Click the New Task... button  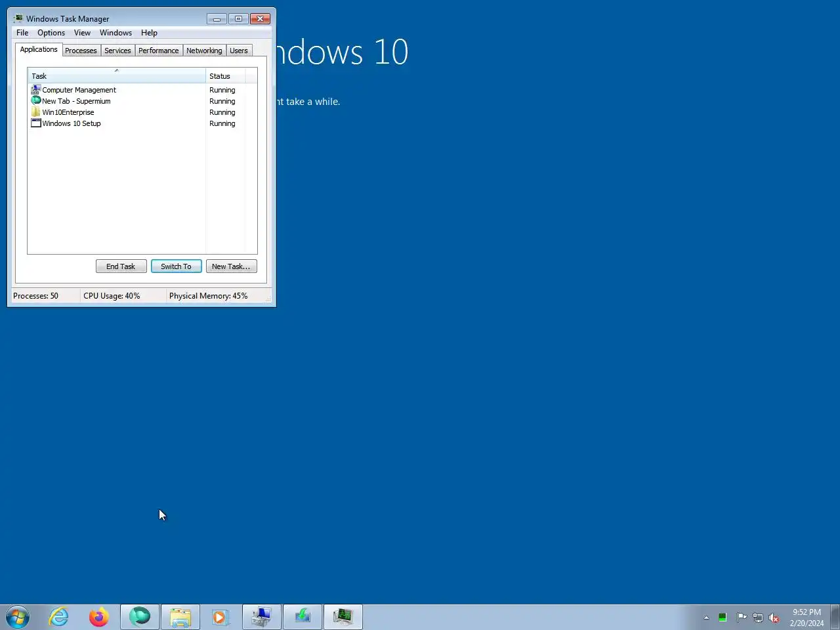click(231, 266)
